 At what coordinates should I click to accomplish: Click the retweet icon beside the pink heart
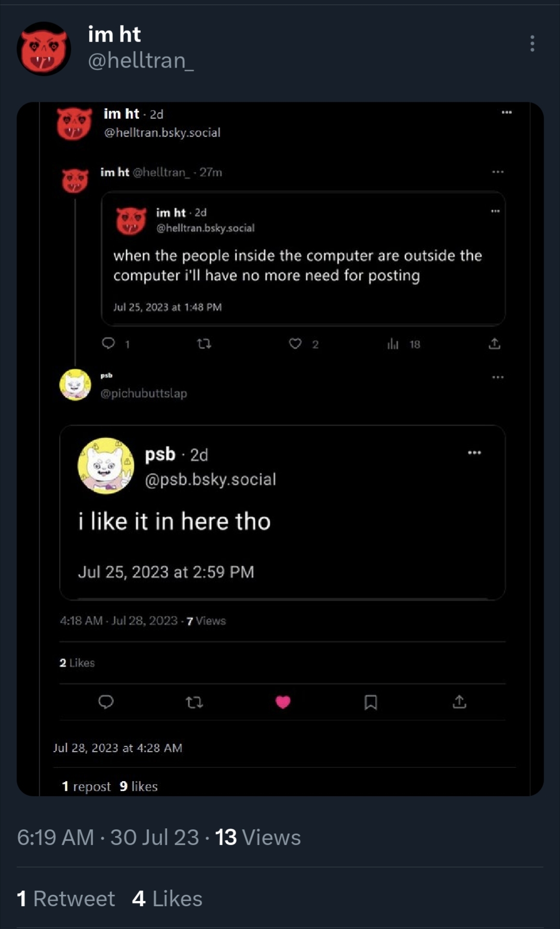pos(194,702)
